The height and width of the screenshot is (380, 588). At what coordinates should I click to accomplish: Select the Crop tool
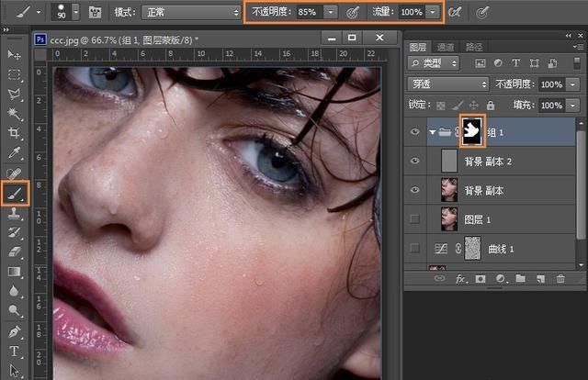point(15,133)
